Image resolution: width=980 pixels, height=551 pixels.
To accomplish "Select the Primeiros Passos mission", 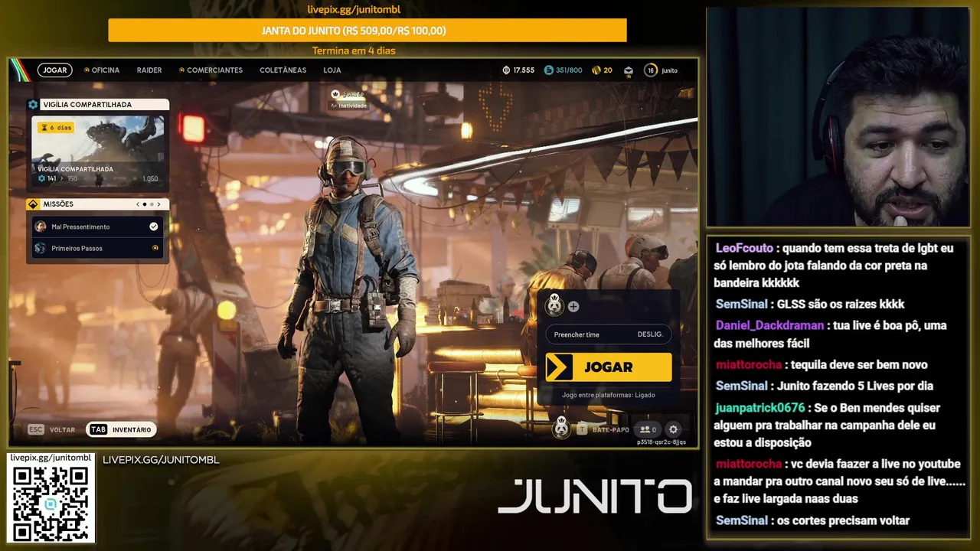I will (x=97, y=248).
